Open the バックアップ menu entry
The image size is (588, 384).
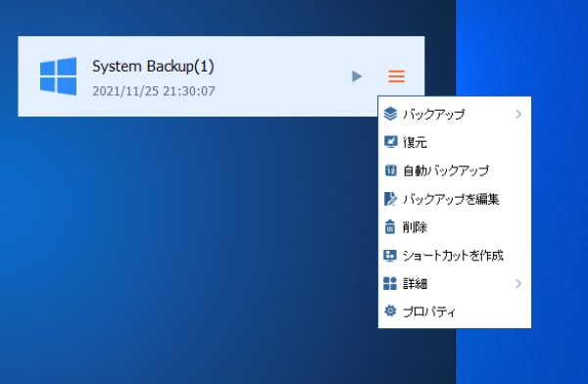(455, 114)
